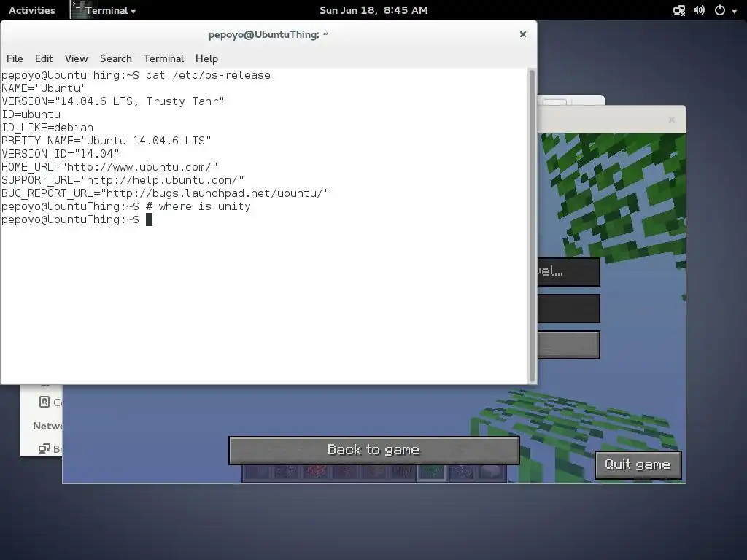Open the Activities overview
Viewport: 747px width, 560px height.
coord(31,10)
